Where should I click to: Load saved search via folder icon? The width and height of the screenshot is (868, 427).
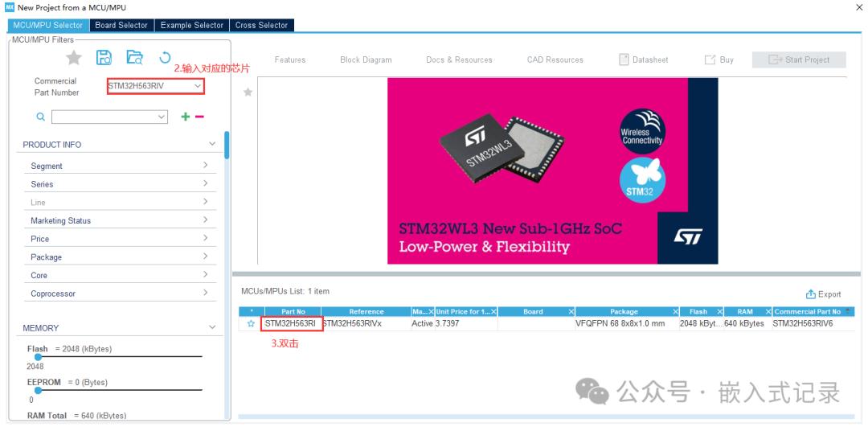pyautogui.click(x=134, y=58)
